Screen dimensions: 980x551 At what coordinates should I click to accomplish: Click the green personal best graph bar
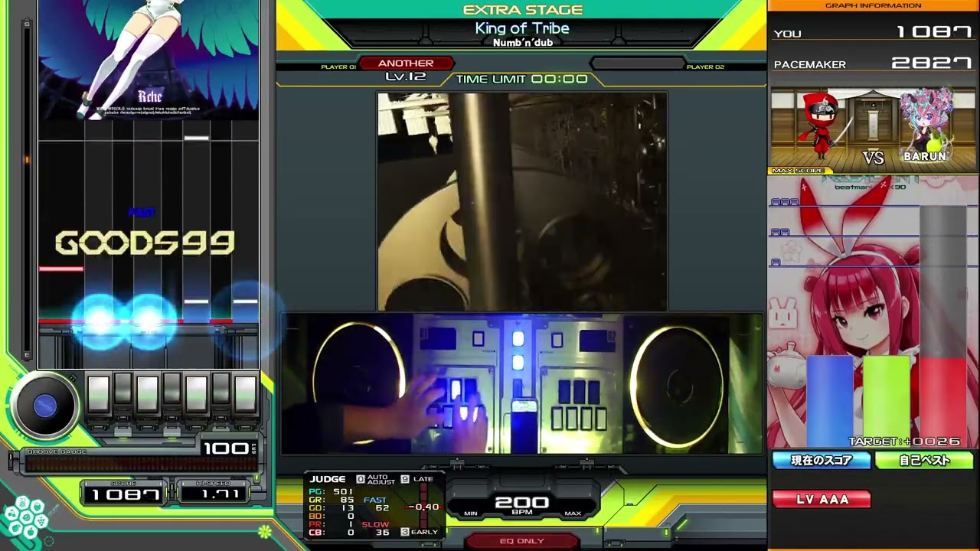[x=886, y=400]
